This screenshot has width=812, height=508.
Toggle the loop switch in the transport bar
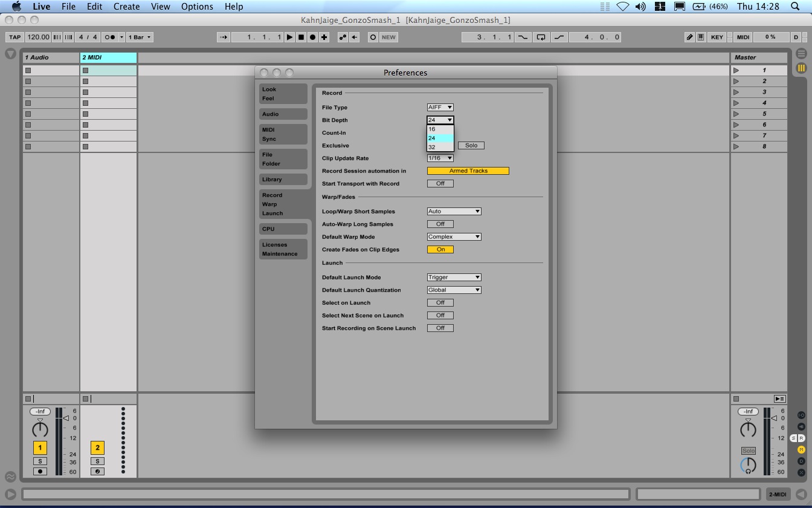point(541,37)
